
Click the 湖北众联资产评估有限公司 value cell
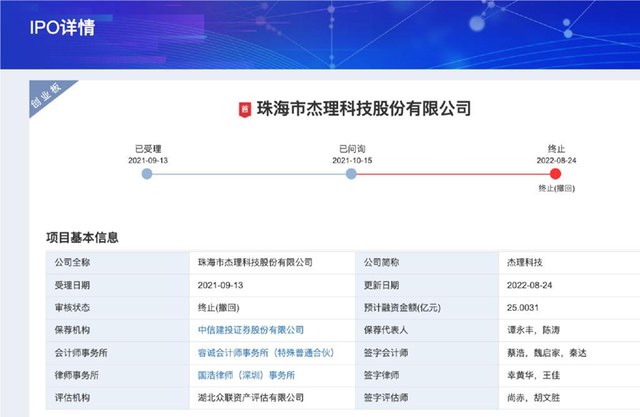[x=272, y=398]
